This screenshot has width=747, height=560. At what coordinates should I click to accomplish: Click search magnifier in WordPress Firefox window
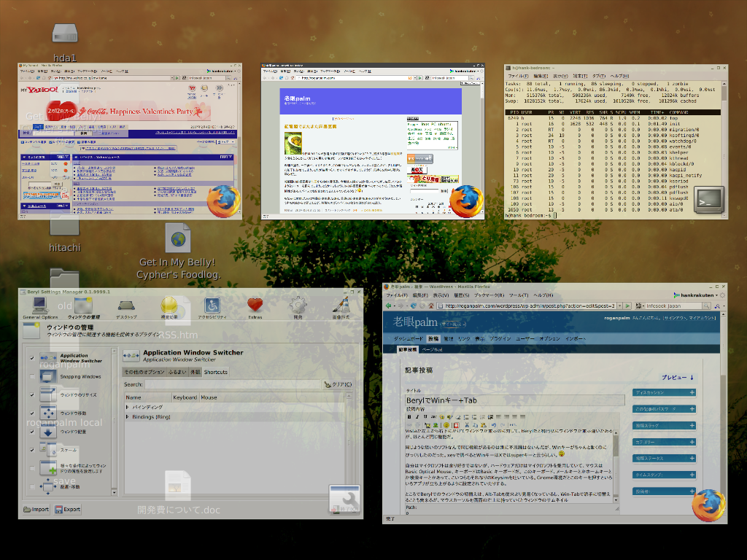[x=706, y=306]
